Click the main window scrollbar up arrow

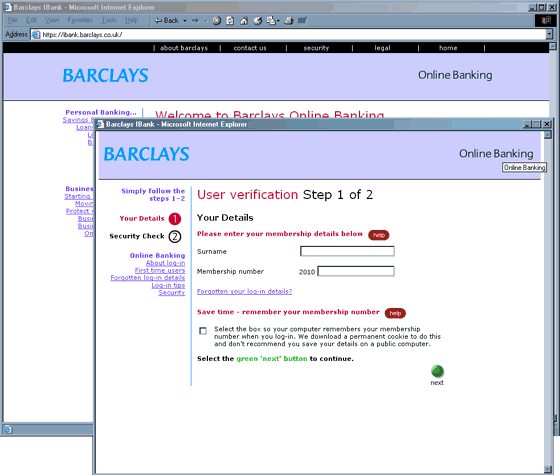[x=552, y=46]
